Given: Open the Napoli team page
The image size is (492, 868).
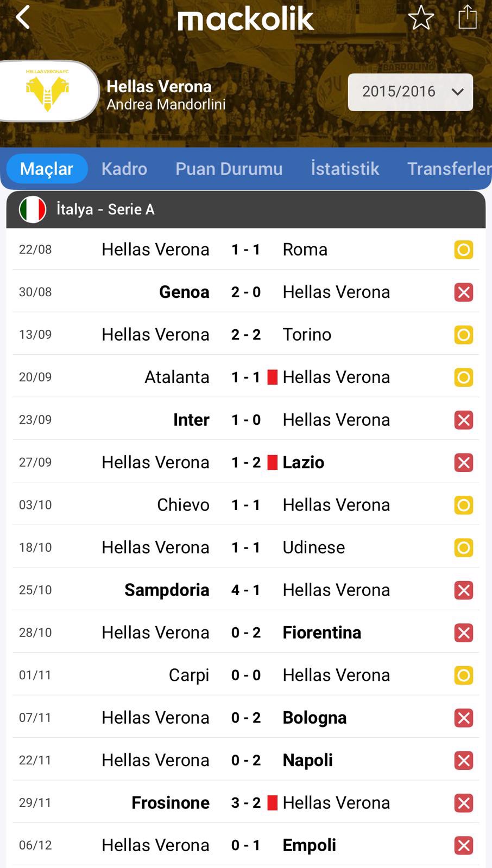Looking at the screenshot, I should point(307,761).
